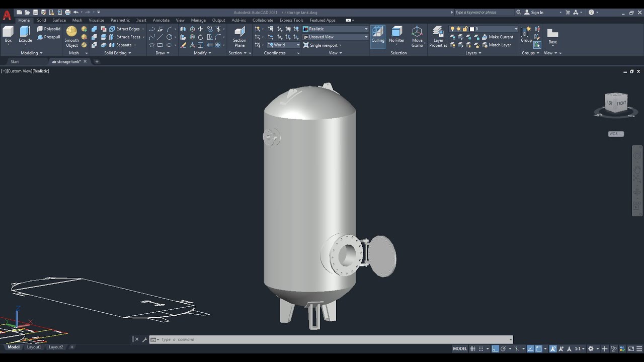Open the Realistic visual style dropdown
Image resolution: width=644 pixels, height=362 pixels.
[x=335, y=29]
